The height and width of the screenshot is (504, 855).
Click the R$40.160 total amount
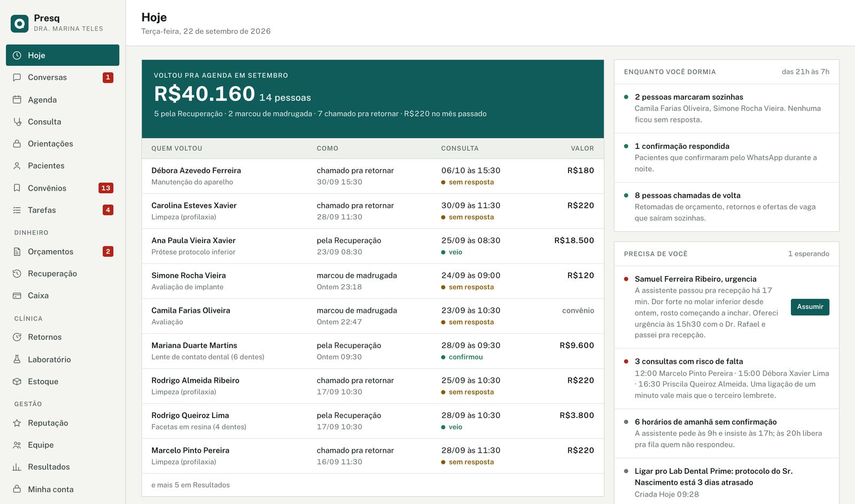pyautogui.click(x=204, y=94)
